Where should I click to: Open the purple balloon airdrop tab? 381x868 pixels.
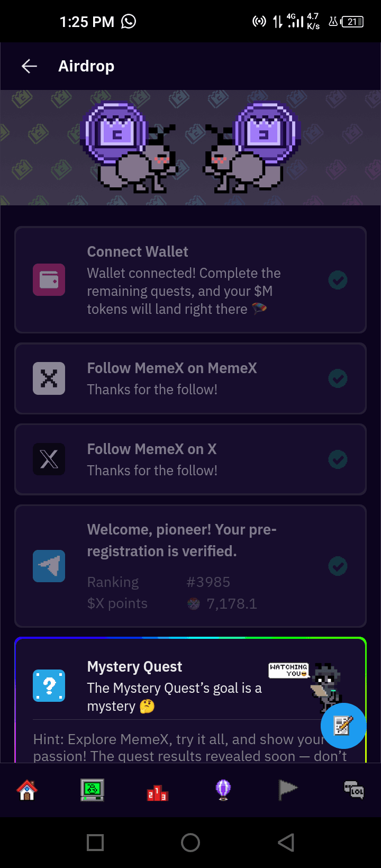[x=223, y=790]
